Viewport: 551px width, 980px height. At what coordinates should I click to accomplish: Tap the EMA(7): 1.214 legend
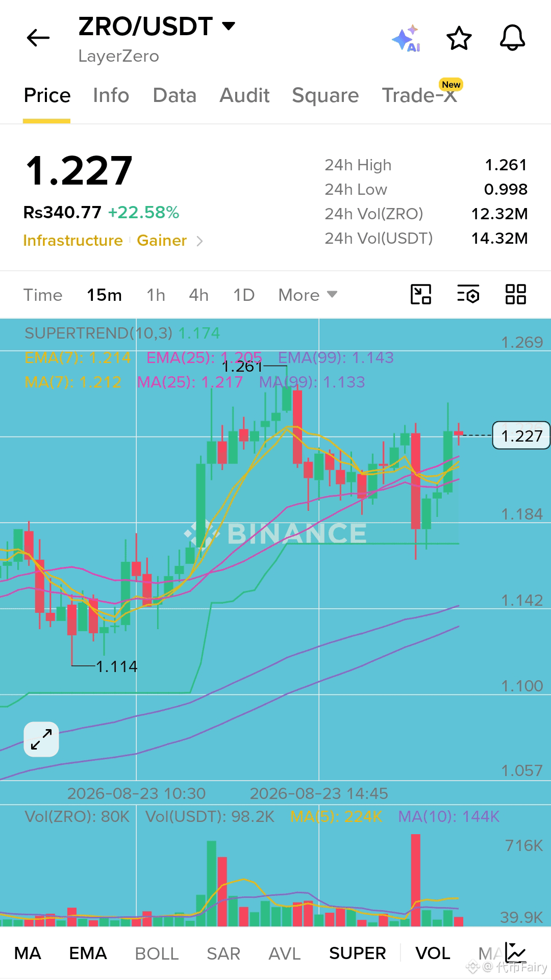[78, 358]
